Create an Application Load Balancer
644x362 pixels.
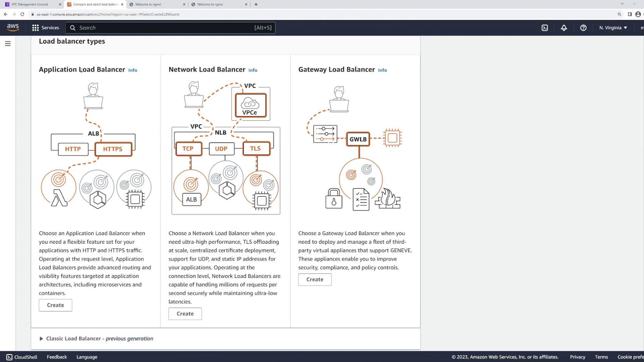tap(55, 305)
